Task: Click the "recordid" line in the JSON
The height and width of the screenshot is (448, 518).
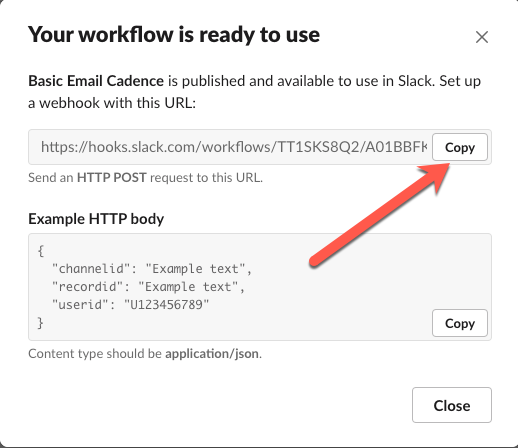Action: tap(148, 287)
